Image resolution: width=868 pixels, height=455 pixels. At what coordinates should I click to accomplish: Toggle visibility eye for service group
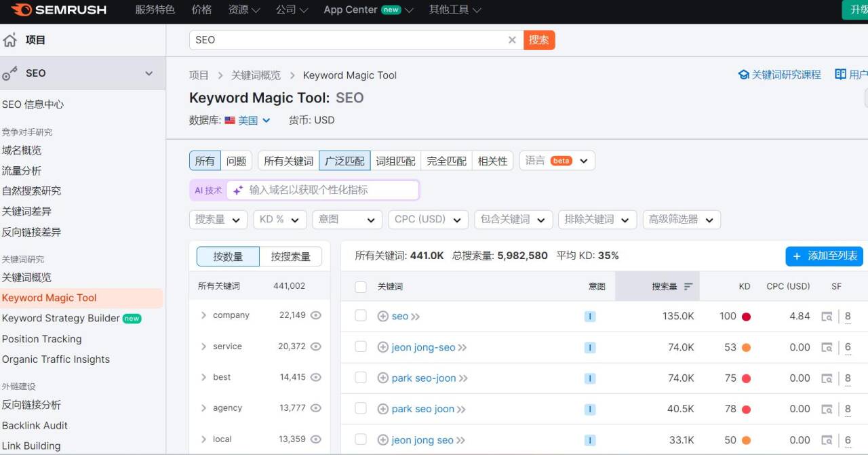(315, 347)
